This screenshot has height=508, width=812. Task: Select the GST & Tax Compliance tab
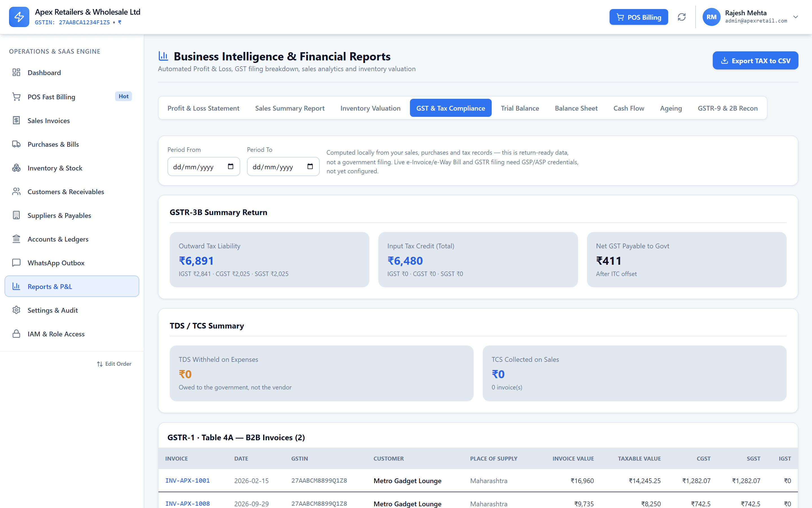click(x=451, y=108)
